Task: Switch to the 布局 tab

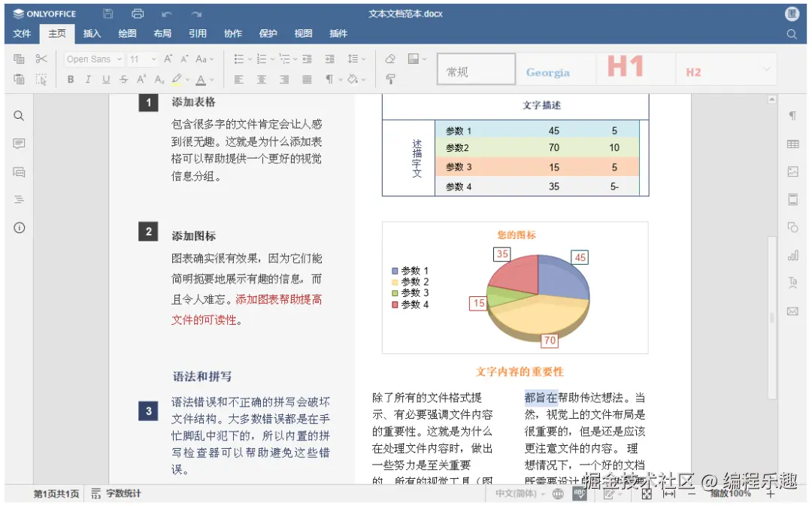Action: [x=162, y=34]
